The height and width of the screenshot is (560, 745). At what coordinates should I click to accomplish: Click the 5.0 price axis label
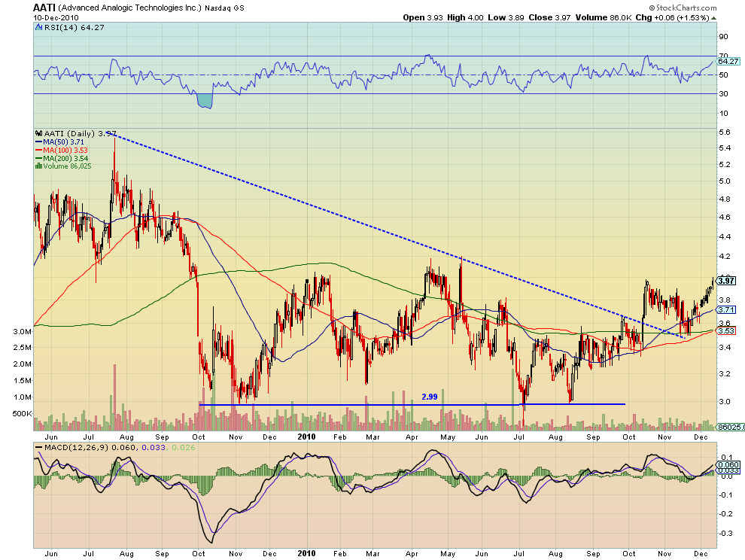point(725,181)
